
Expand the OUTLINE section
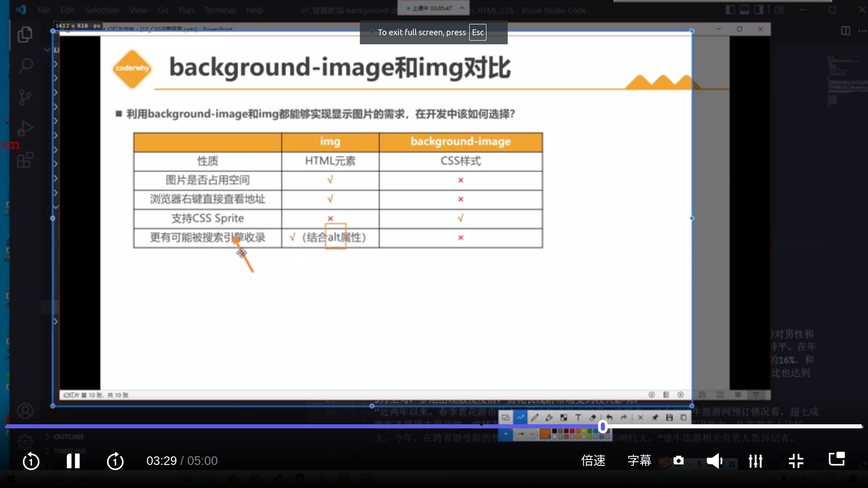(69, 436)
